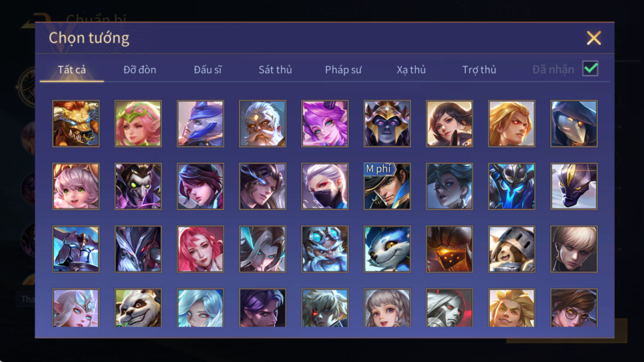Pick the white-bearded old man hero
644x362 pixels.
pyautogui.click(x=262, y=123)
